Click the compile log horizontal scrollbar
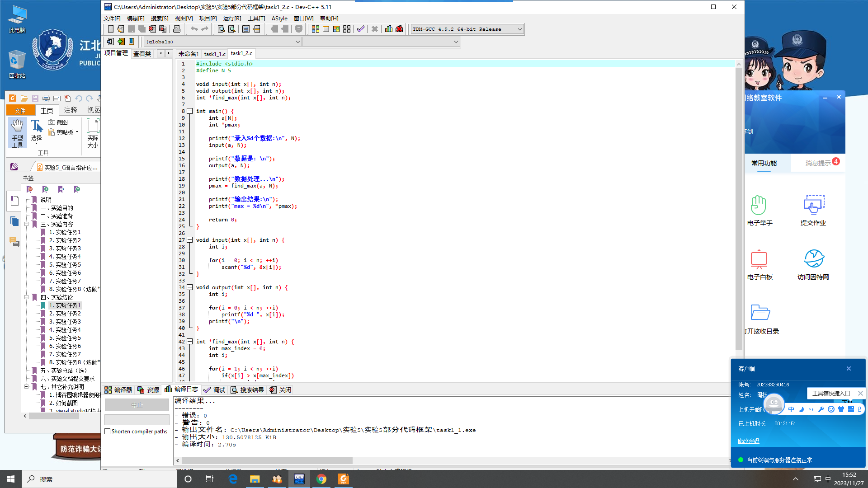 [267, 460]
